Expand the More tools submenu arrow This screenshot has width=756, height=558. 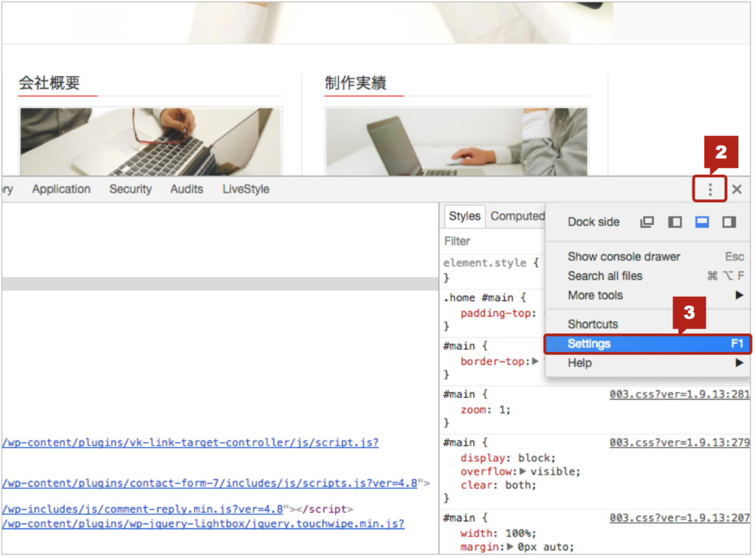click(739, 295)
